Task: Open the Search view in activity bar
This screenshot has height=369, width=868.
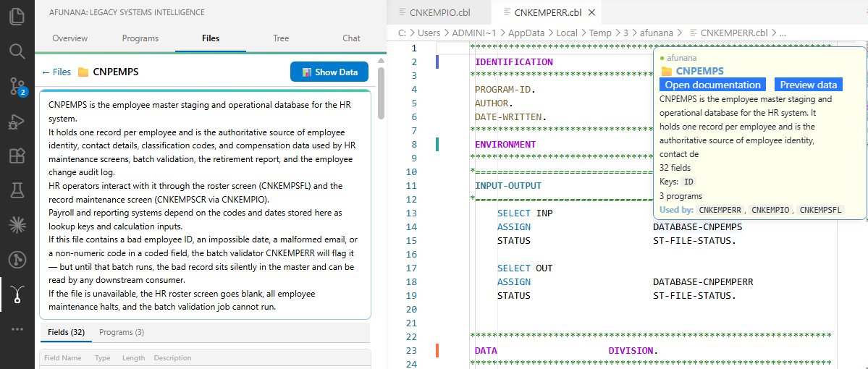Action: click(x=17, y=51)
